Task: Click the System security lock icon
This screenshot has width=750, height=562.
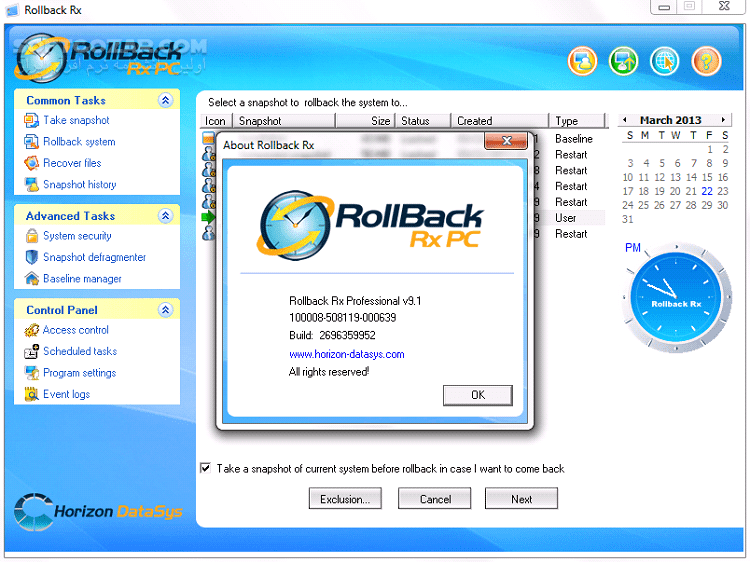Action: tap(32, 236)
